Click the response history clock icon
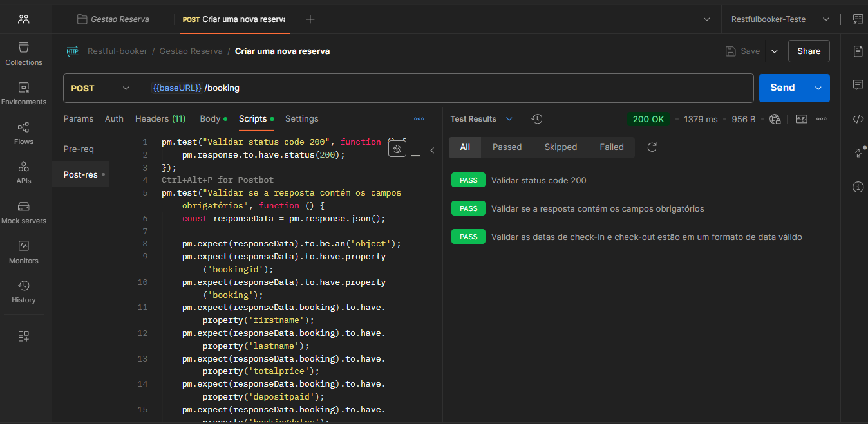This screenshot has width=868, height=424. point(537,119)
